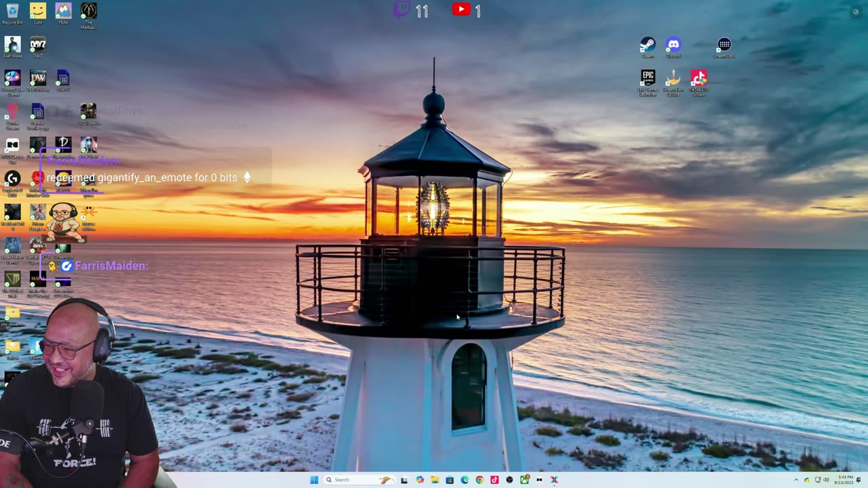
Task: Open TikTok LIVE Studio desktop icon
Action: [x=698, y=83]
